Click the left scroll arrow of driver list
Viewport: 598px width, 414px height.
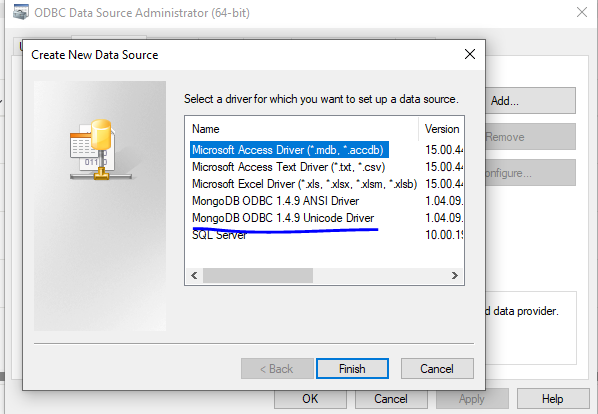point(194,275)
